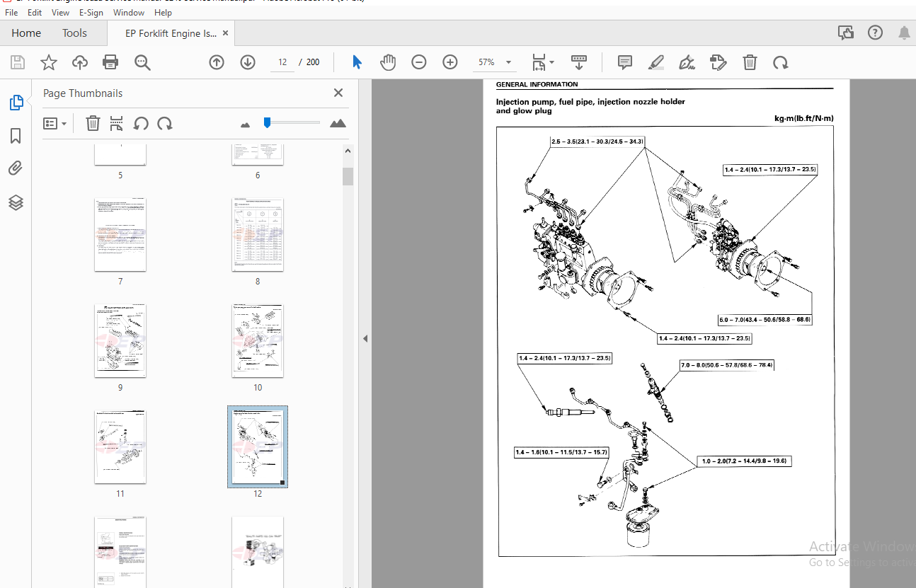The image size is (916, 588).
Task: Click the page number input field
Action: click(282, 62)
